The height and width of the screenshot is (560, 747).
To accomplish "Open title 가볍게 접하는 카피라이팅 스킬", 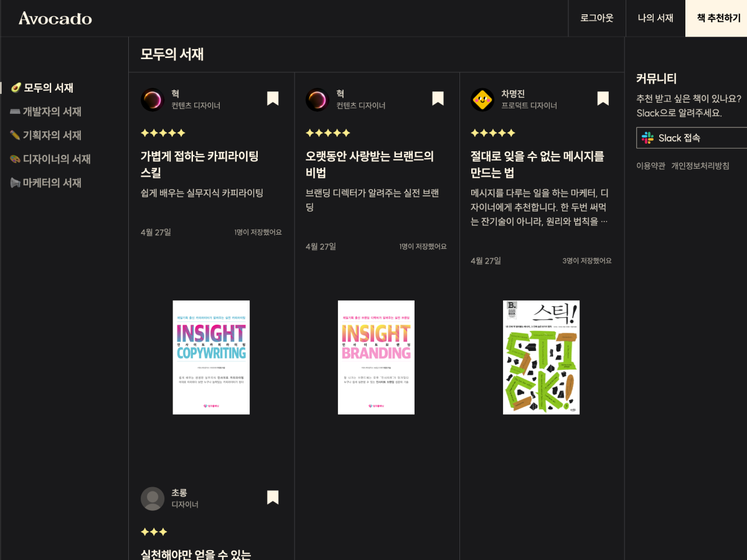I will point(199,164).
